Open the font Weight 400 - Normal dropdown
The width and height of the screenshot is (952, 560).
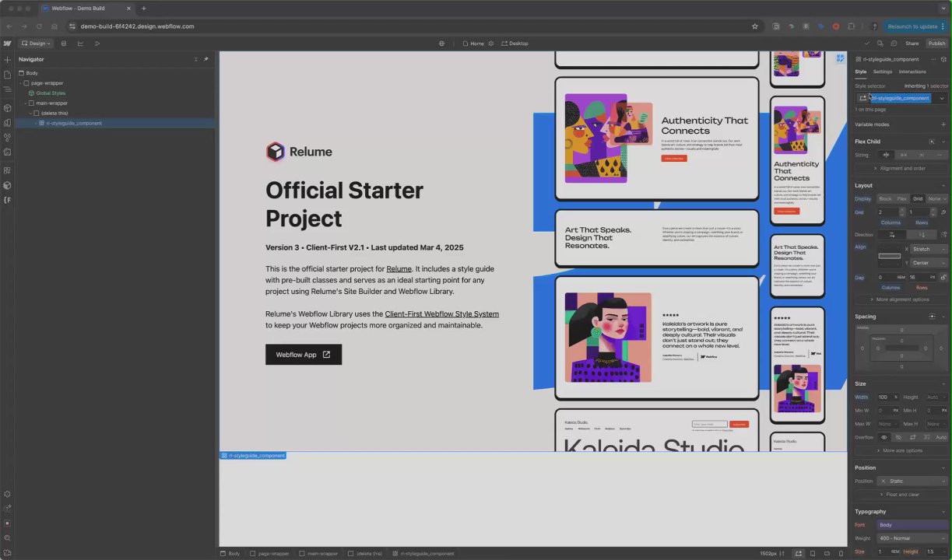pos(912,538)
